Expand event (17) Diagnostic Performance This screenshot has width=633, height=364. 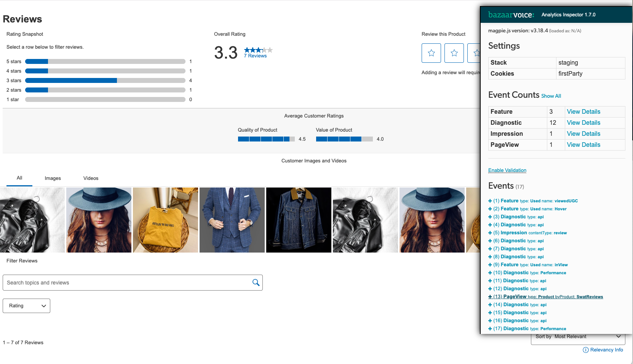pos(527,329)
